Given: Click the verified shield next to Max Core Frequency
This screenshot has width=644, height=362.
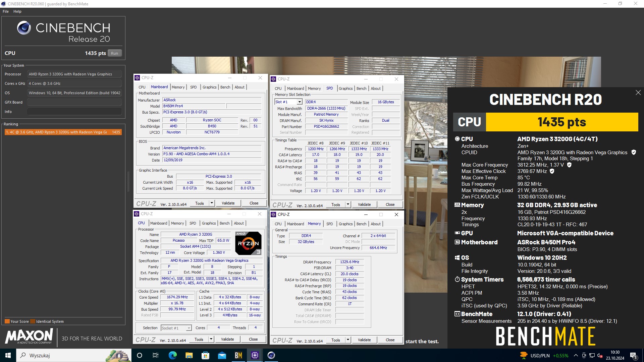Looking at the screenshot, I should (569, 165).
